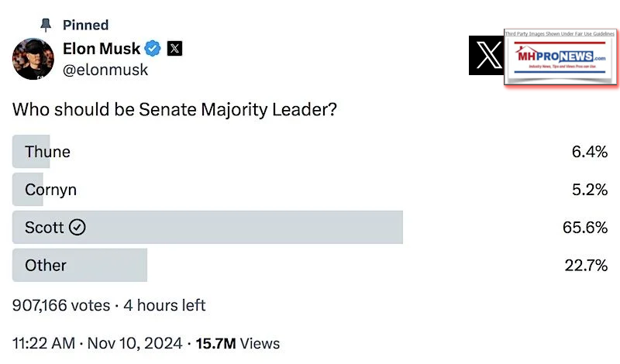Viewport: 620px width, 364px height.
Task: Click the 22.7% result for Other
Action: 585,266
